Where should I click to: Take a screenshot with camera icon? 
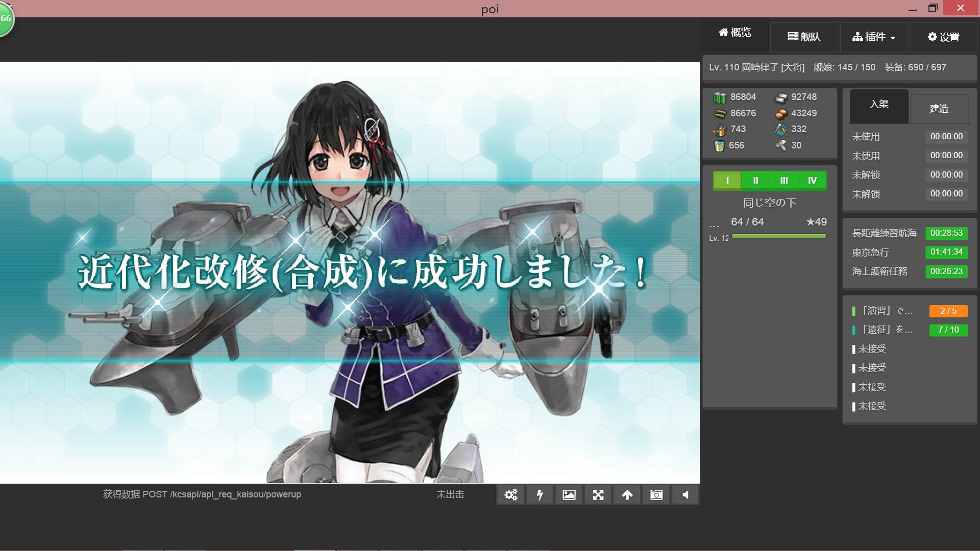tap(656, 495)
